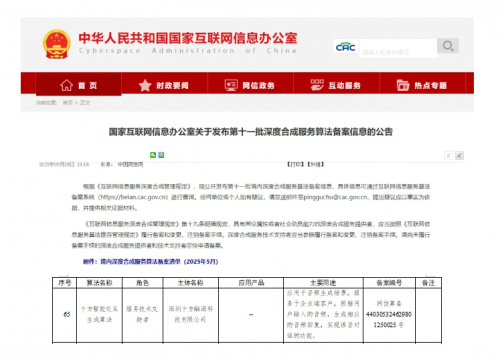The image size is (500, 360).
Task: Click the chat icon for 互动服务
Action: [x=317, y=85]
